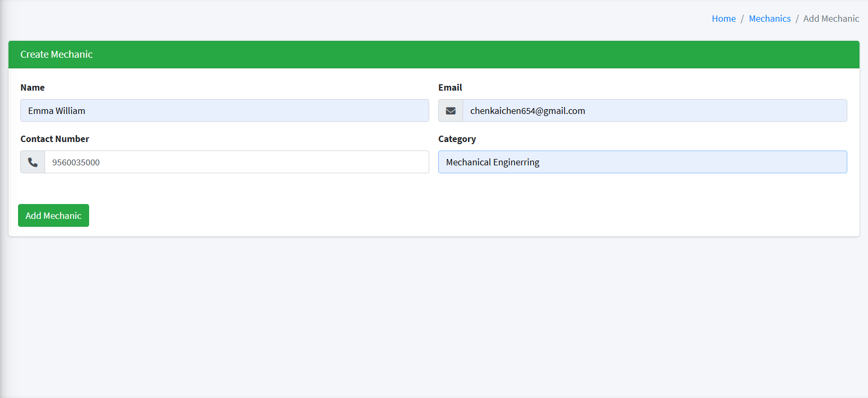Click the slash between Home and Mechanics

[x=742, y=19]
